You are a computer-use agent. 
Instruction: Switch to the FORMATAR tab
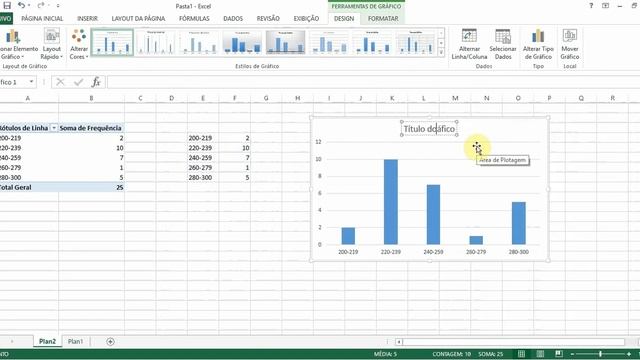(383, 18)
